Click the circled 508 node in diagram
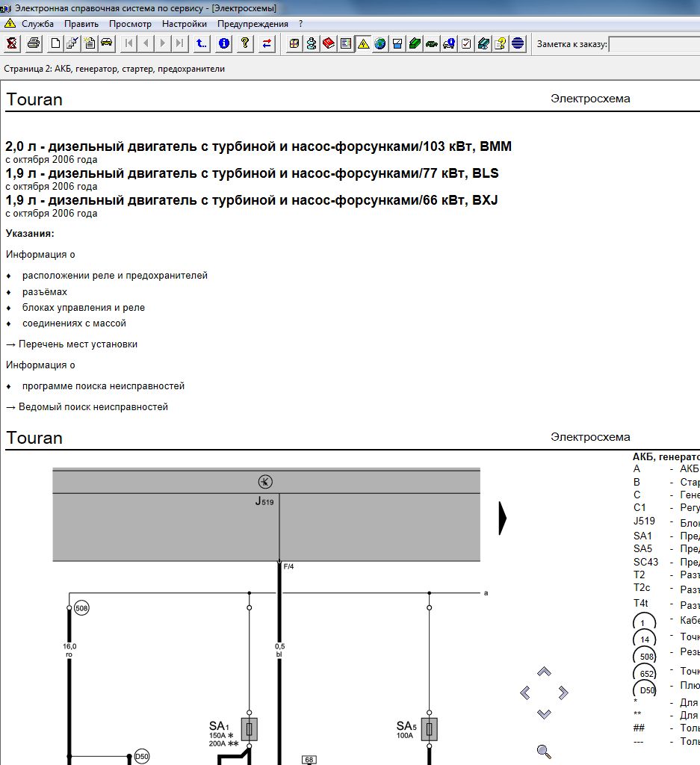Screen dimensions: 700x765 [x=81, y=608]
